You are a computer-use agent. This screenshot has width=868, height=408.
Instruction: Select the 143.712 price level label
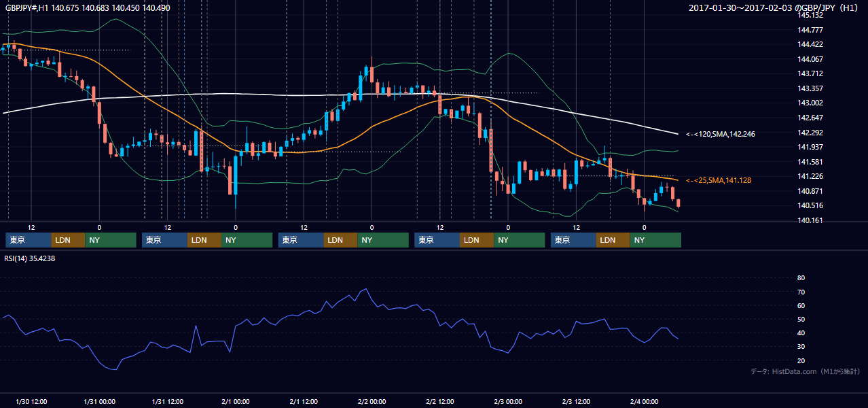click(812, 73)
